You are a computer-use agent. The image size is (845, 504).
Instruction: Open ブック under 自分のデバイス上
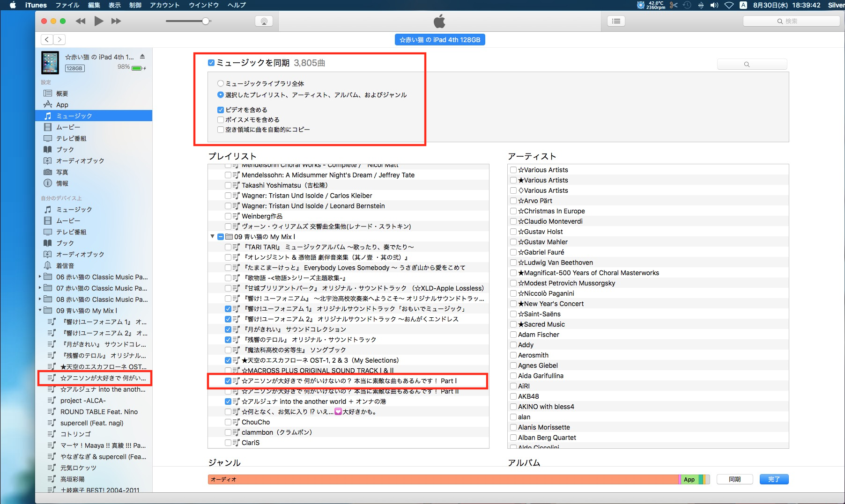65,243
